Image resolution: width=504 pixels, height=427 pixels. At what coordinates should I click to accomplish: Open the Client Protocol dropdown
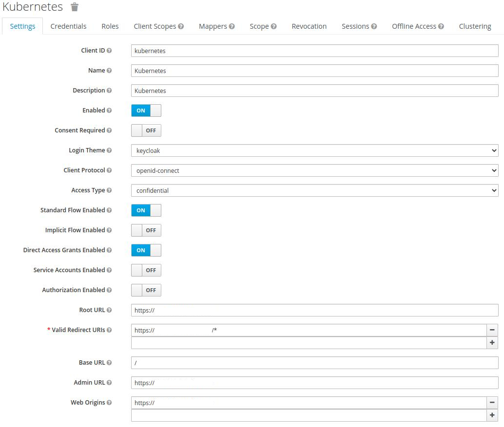315,170
